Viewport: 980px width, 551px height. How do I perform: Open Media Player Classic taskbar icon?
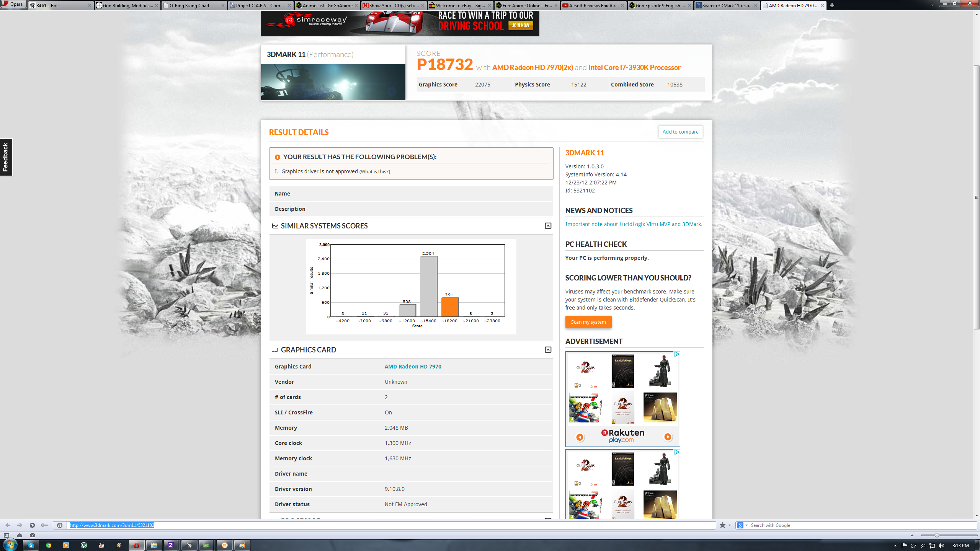[x=101, y=545]
